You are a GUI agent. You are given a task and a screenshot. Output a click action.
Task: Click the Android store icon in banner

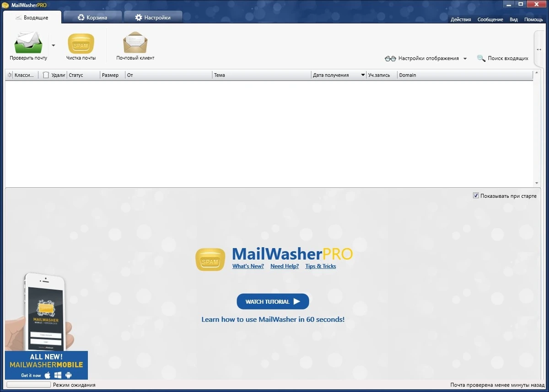(69, 375)
